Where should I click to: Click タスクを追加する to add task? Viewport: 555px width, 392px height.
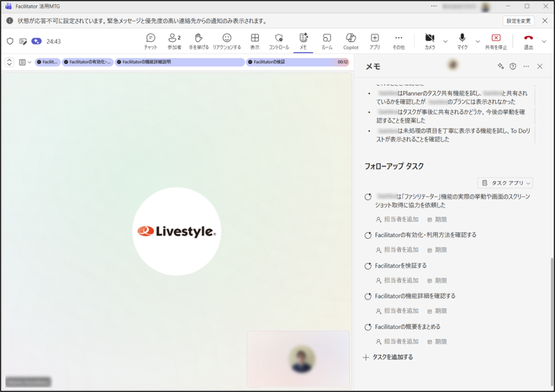pyautogui.click(x=388, y=357)
